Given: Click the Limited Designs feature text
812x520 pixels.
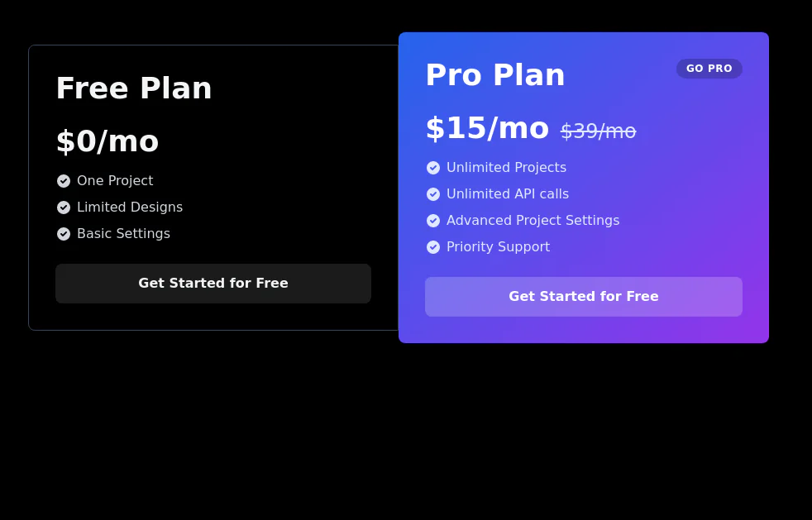Looking at the screenshot, I should (x=130, y=208).
